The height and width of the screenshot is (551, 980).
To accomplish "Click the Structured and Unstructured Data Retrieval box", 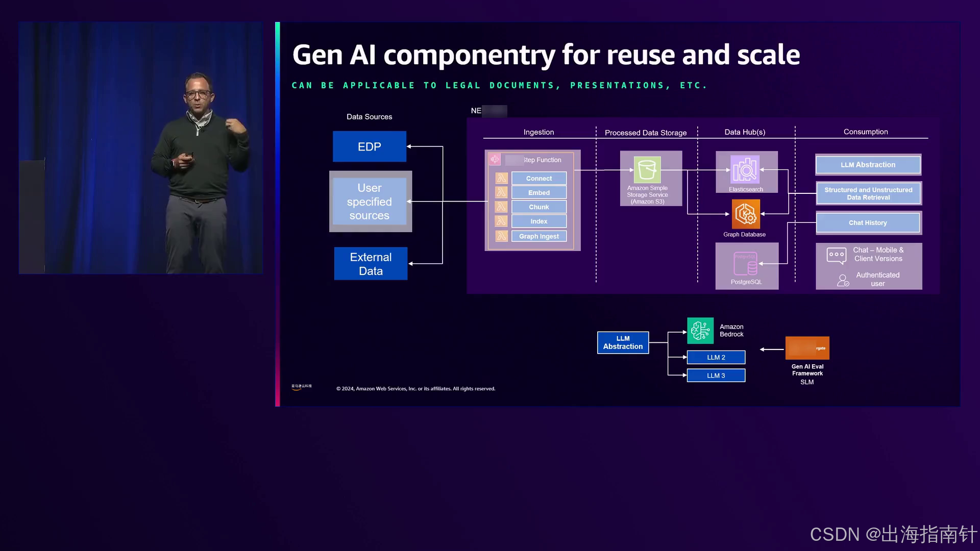I will coord(868,193).
